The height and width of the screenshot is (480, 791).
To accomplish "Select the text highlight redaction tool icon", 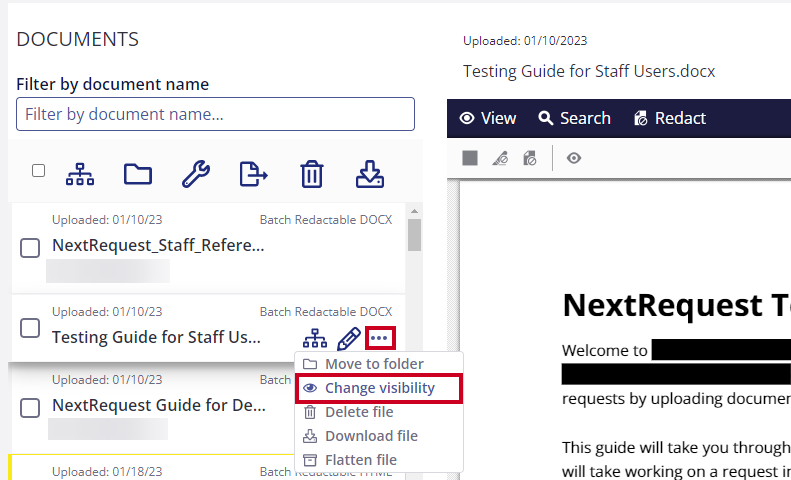I will click(500, 158).
